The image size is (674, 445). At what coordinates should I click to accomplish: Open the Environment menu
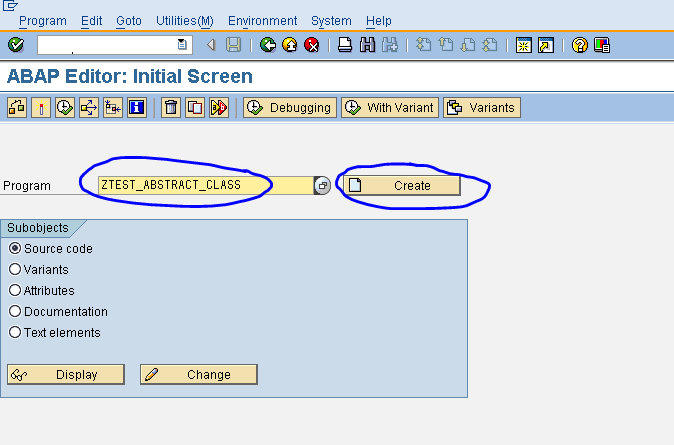pyautogui.click(x=262, y=21)
